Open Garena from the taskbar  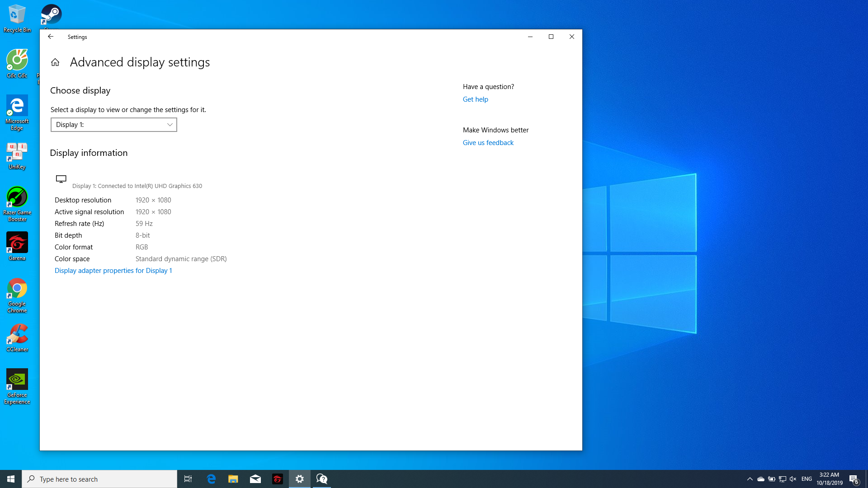tap(278, 479)
